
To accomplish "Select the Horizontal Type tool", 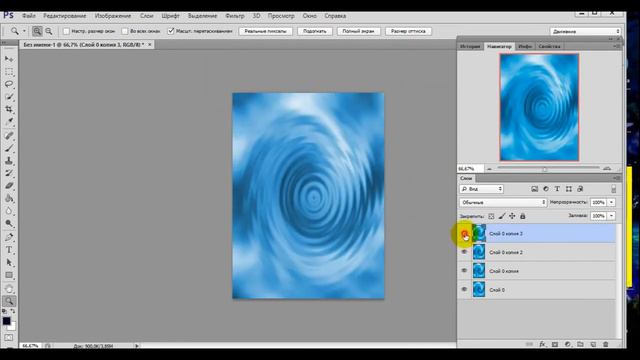I will 9,250.
